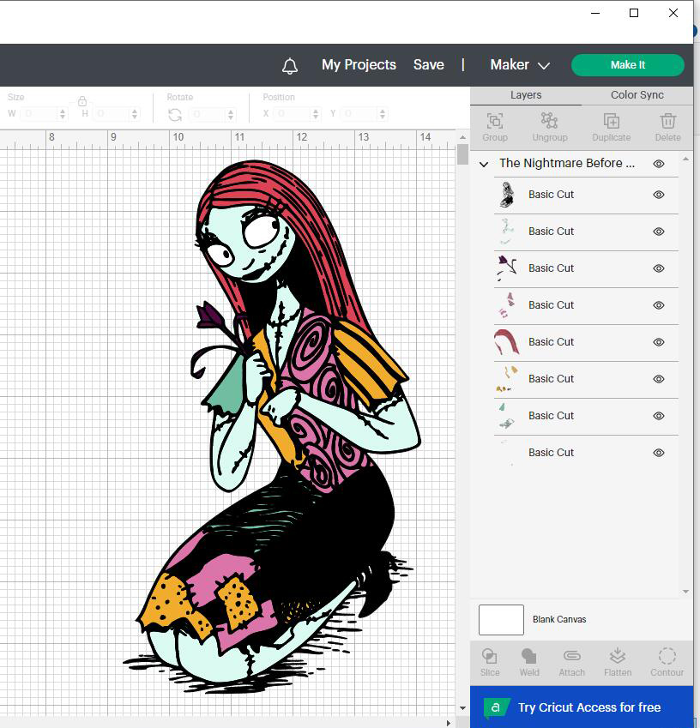Click the Cricut Access logo on the banner

(496, 707)
